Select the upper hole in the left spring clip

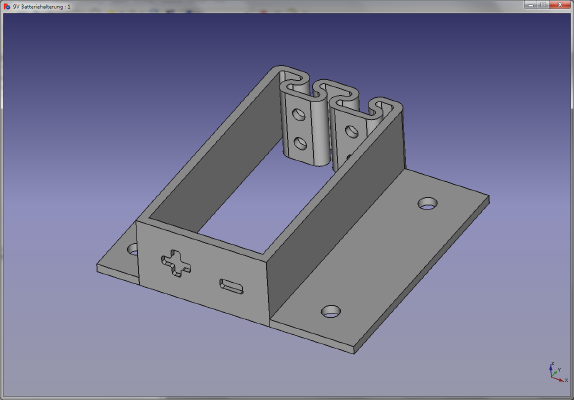(299, 114)
